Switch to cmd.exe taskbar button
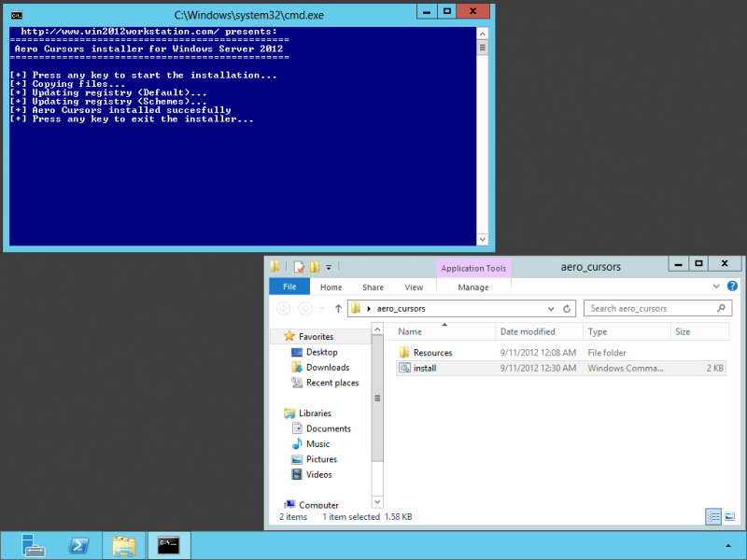Image resolution: width=747 pixels, height=560 pixels. point(169,545)
